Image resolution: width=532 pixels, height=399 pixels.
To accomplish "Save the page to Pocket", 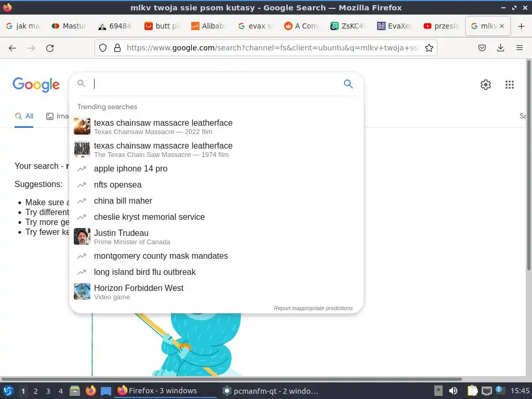I will tap(482, 48).
